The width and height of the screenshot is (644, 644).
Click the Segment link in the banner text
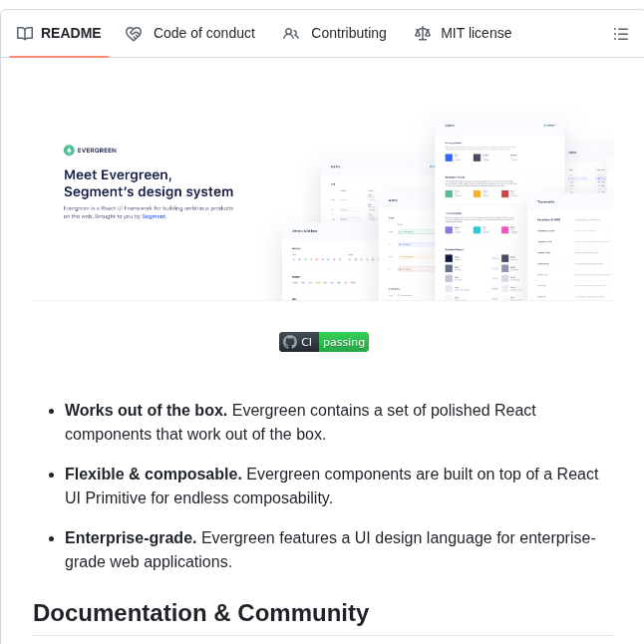click(154, 216)
